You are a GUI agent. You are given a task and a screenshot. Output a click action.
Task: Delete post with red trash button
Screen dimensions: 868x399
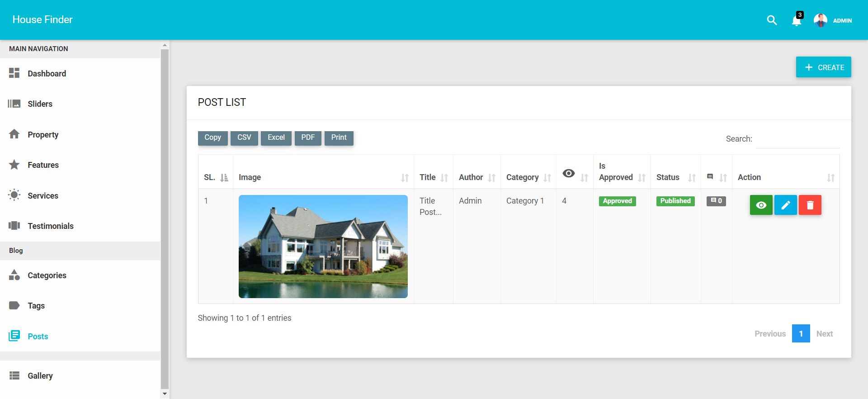[810, 205]
